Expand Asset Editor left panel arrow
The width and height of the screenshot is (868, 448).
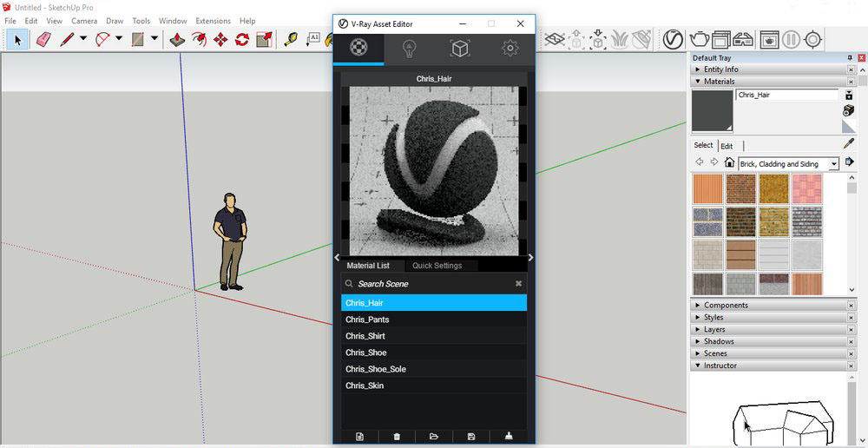click(x=337, y=257)
